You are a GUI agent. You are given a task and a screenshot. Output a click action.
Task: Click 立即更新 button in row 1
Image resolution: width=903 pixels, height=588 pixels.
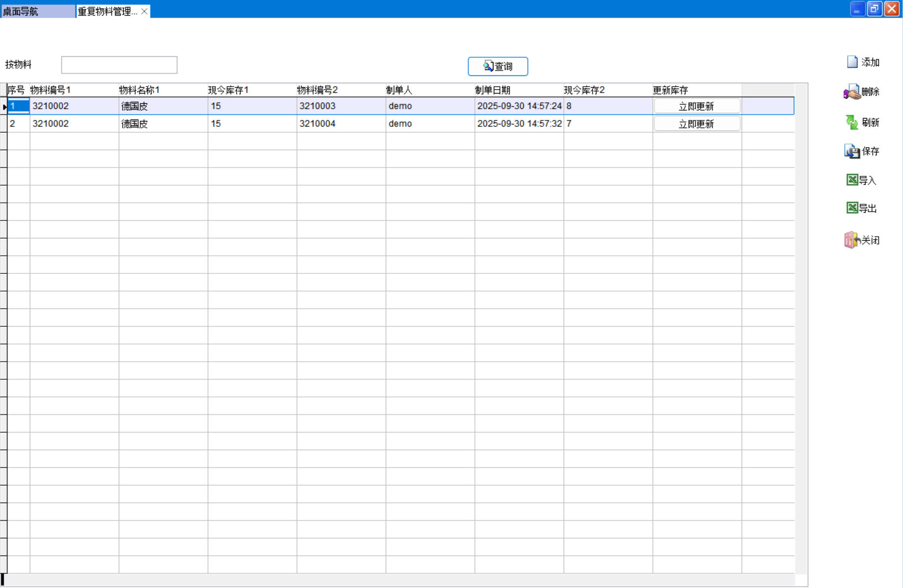[x=697, y=106]
